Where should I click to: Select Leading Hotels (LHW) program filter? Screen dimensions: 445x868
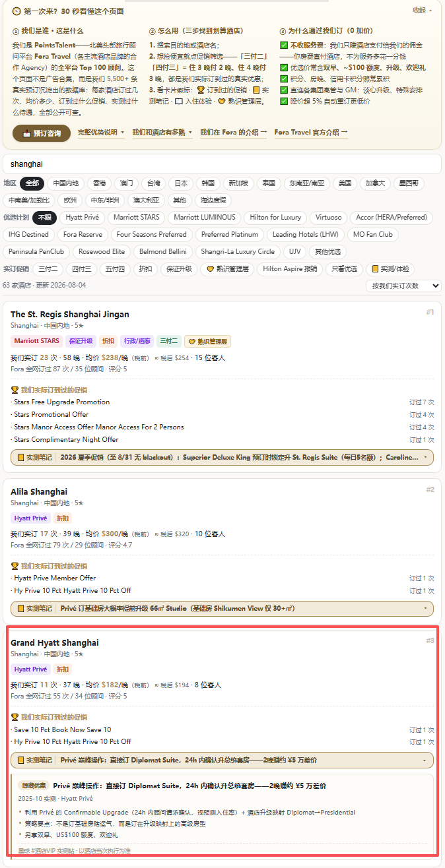(305, 234)
